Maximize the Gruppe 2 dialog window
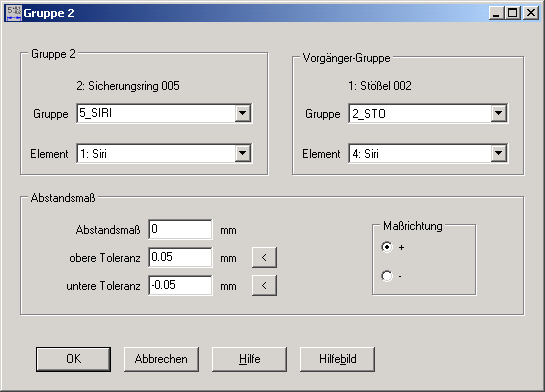The height and width of the screenshot is (392, 545). (512, 13)
